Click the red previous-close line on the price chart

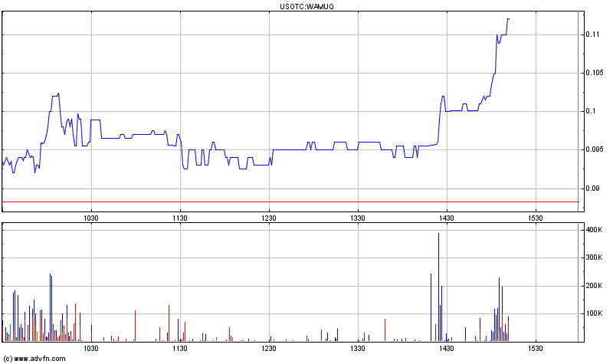click(x=290, y=202)
